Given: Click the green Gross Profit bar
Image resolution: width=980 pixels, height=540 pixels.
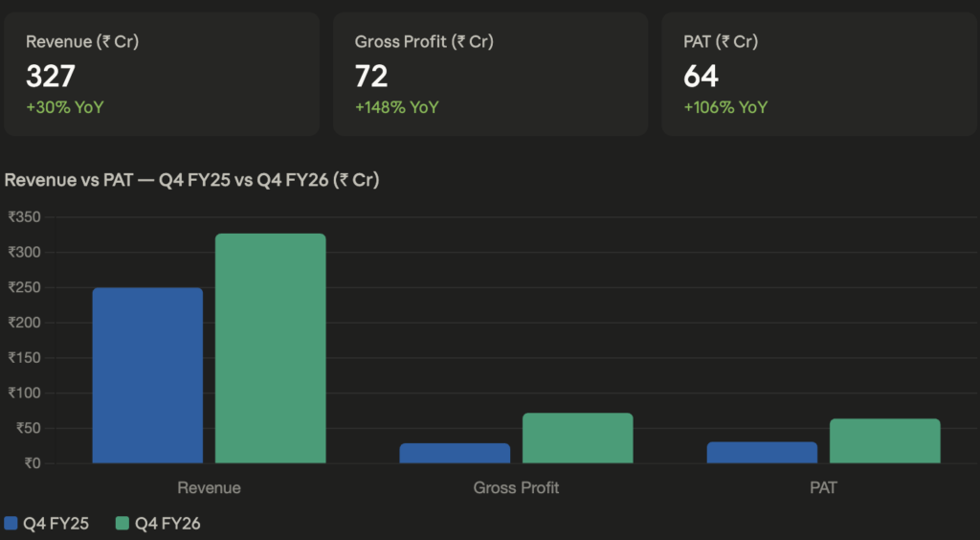Looking at the screenshot, I should click(x=577, y=438).
